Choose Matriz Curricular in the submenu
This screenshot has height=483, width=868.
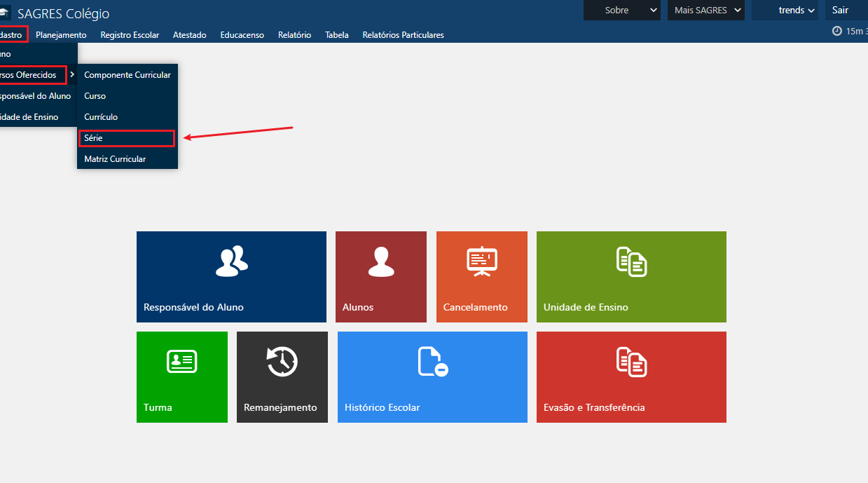116,159
